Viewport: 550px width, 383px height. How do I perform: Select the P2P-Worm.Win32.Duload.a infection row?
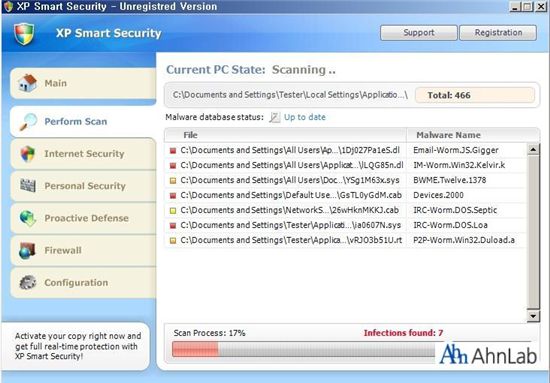[346, 240]
